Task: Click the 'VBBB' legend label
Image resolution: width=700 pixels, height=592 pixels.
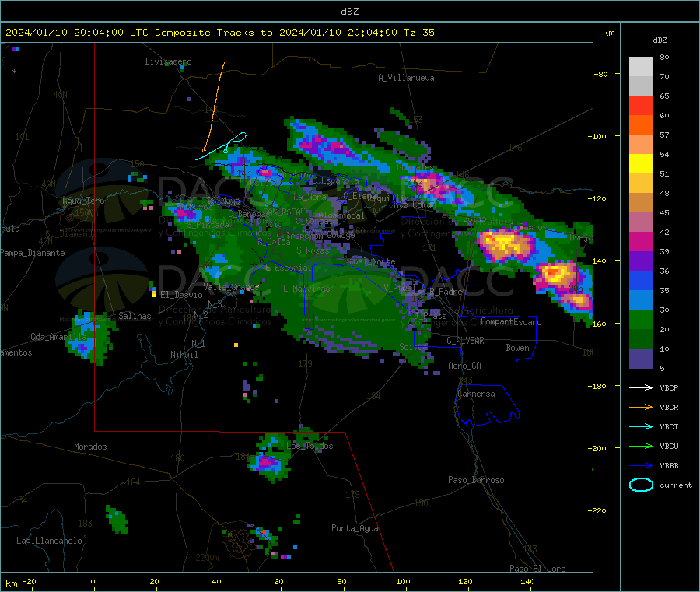Action: tap(669, 466)
